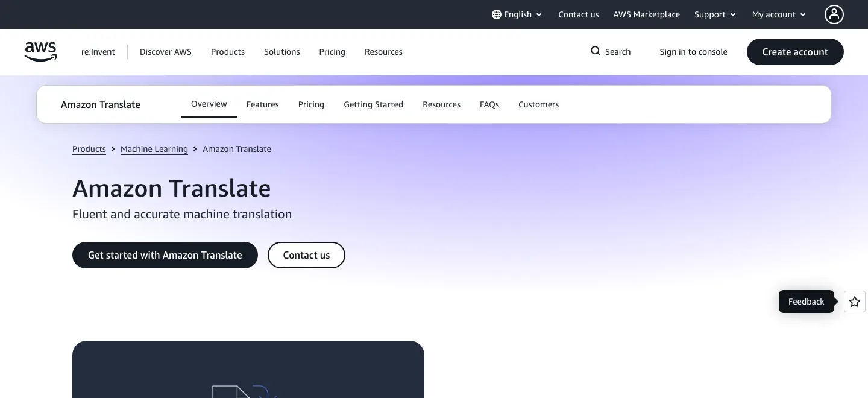The width and height of the screenshot is (868, 398).
Task: Open the Customers tab
Action: click(x=538, y=104)
